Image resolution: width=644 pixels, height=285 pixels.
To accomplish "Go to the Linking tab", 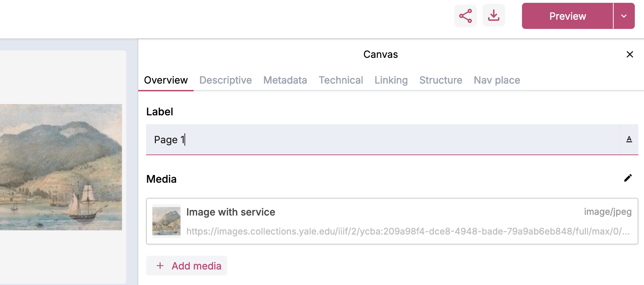I will click(391, 80).
